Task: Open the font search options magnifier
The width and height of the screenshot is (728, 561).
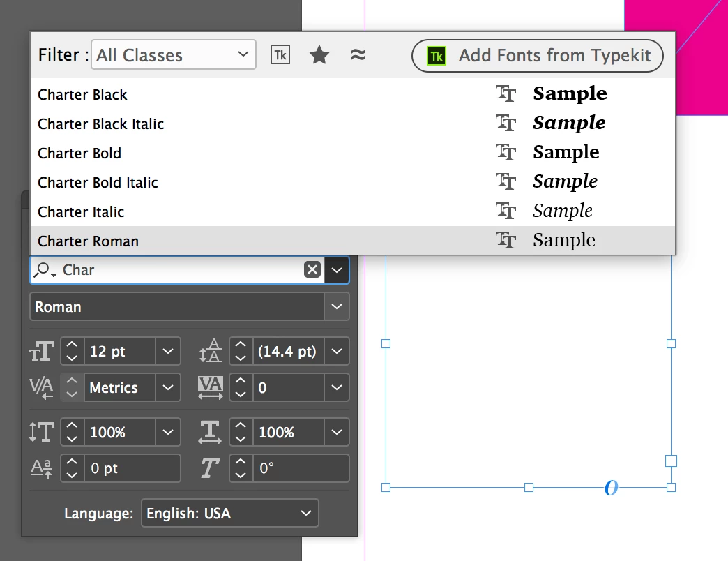Action: click(45, 270)
